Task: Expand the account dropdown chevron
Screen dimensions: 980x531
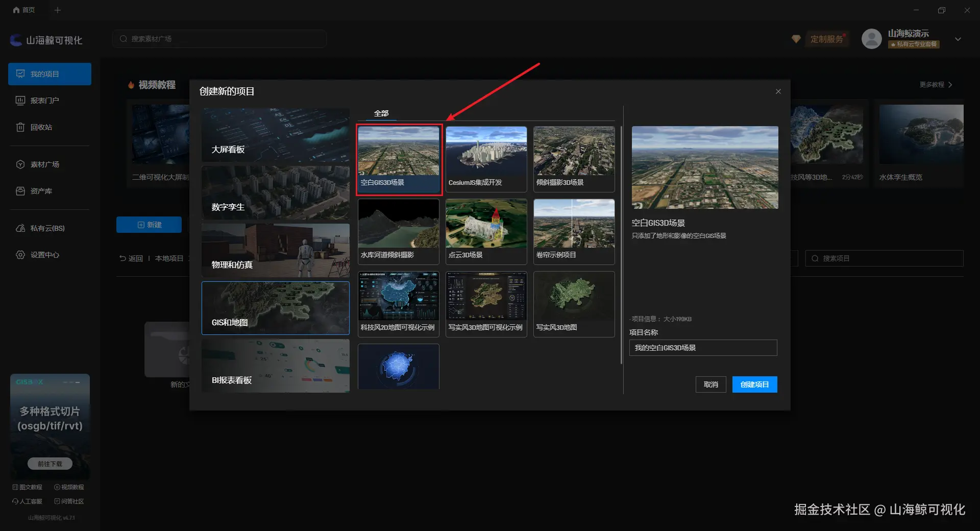Action: point(958,39)
